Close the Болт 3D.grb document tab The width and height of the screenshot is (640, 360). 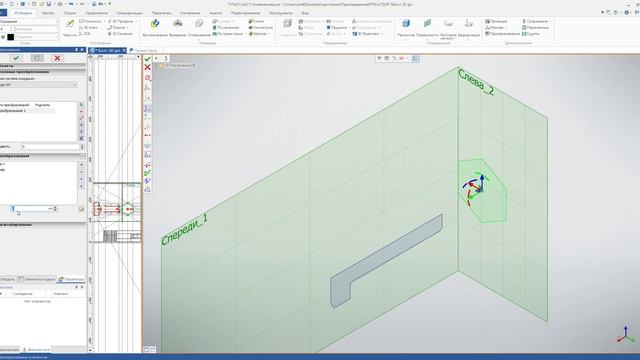pos(124,51)
